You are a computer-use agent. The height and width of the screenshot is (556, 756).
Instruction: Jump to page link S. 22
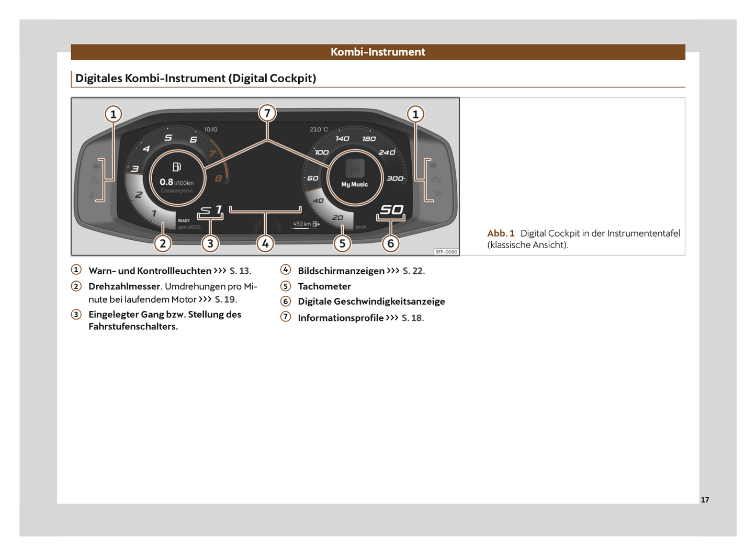[x=413, y=271]
